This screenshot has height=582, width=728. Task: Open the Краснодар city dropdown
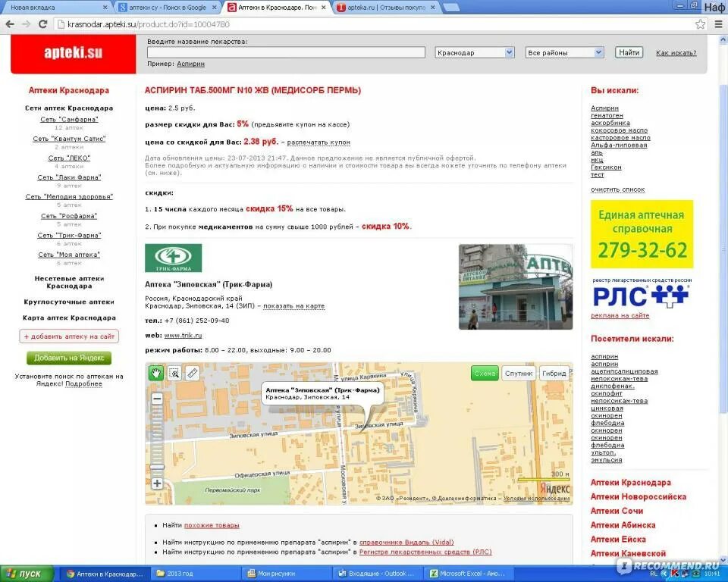click(475, 52)
